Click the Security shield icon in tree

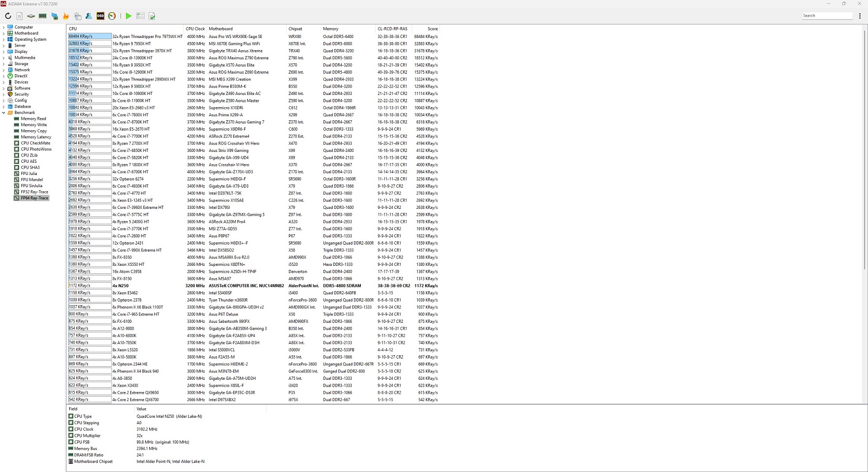click(10, 94)
